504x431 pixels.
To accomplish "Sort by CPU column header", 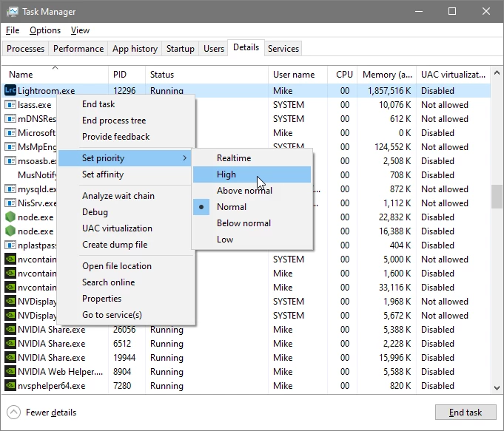I will 343,75.
